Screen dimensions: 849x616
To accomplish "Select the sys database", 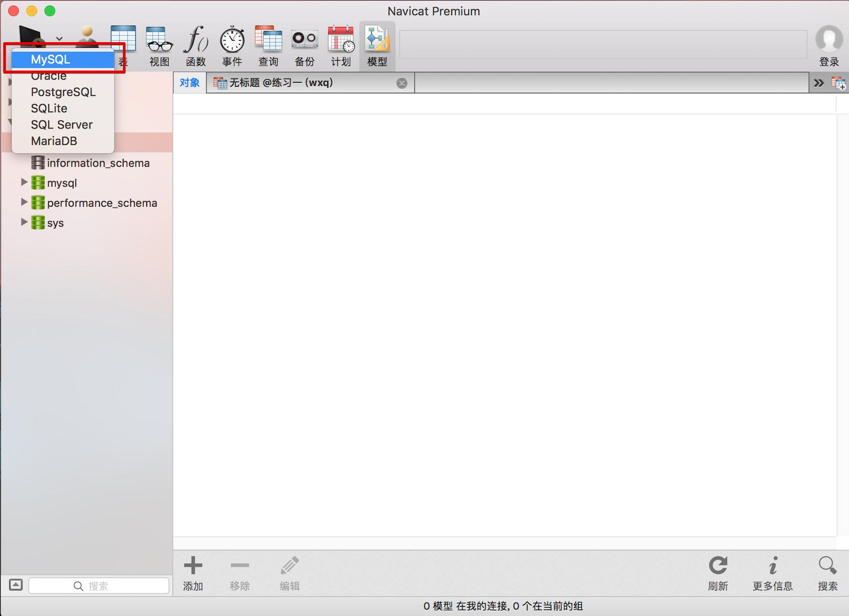I will (x=47, y=223).
